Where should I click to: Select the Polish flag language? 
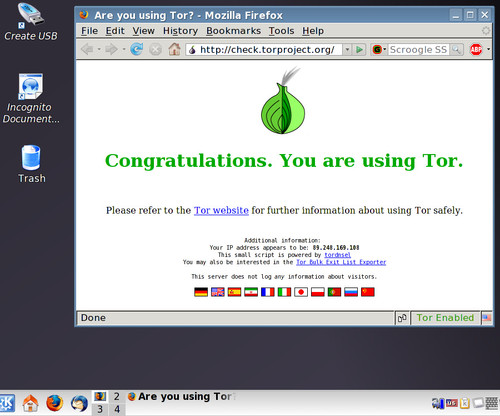[x=318, y=292]
